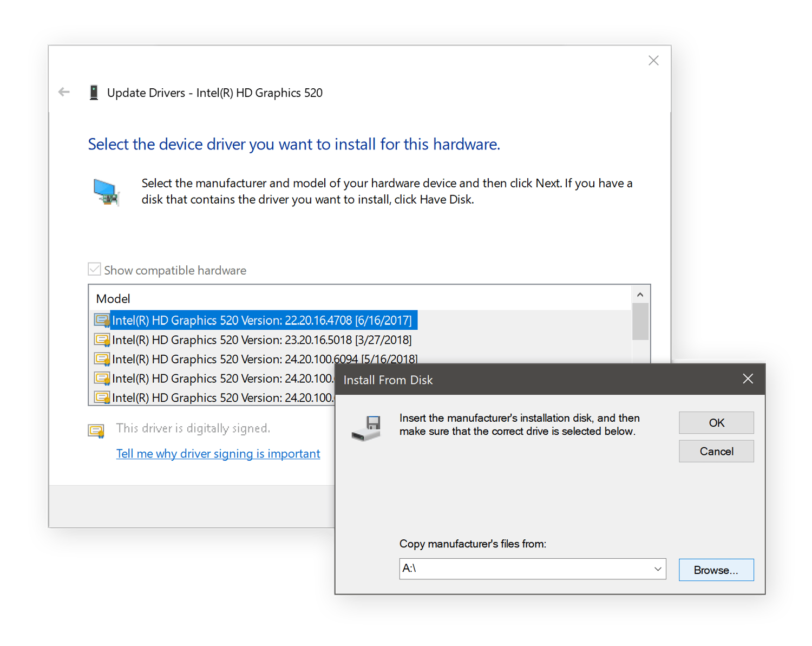Click the Browse button

coord(716,569)
